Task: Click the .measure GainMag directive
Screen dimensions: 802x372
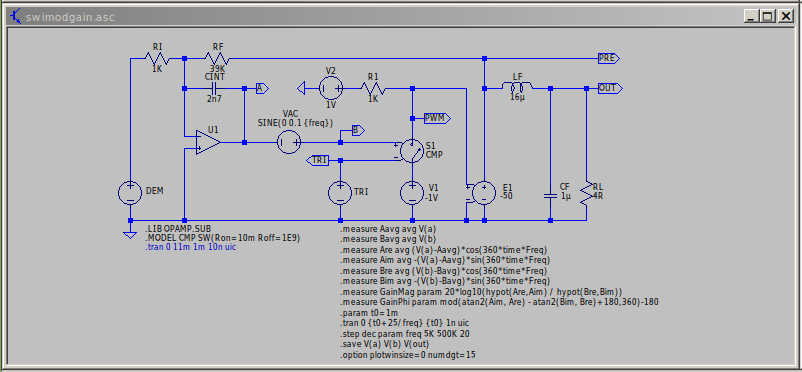Action: (481, 292)
